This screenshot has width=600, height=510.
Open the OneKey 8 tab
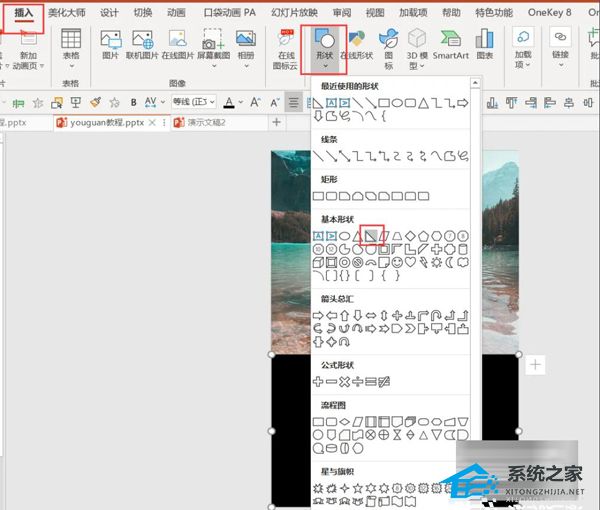(549, 13)
